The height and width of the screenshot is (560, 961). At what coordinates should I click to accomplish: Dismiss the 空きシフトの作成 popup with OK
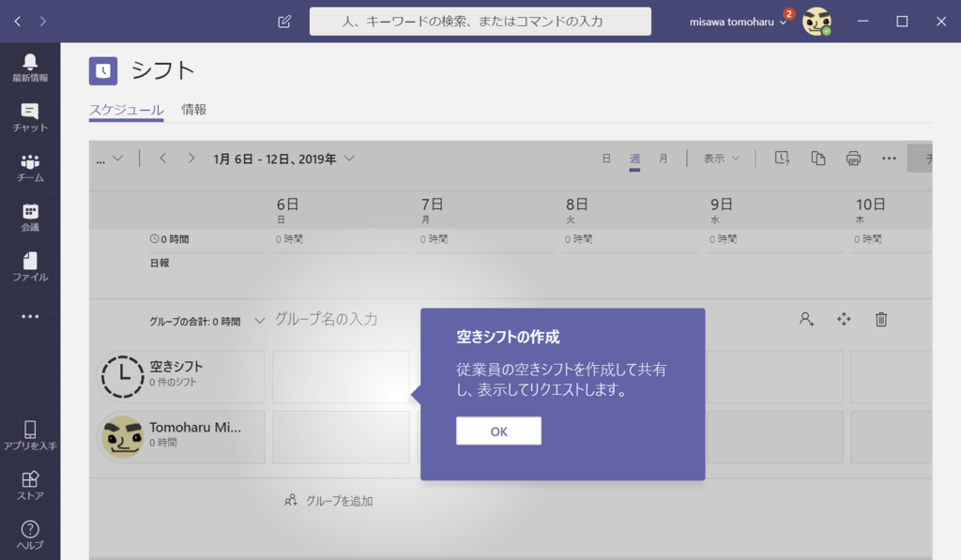(498, 431)
